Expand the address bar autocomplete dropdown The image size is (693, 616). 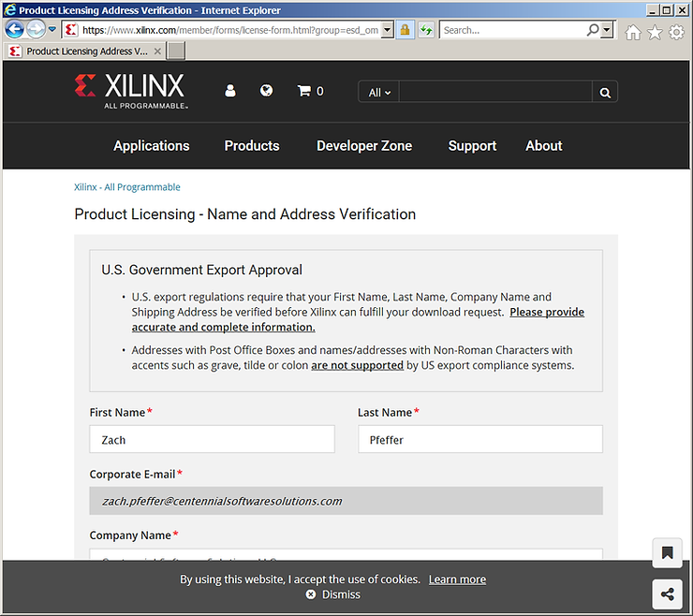tap(387, 30)
